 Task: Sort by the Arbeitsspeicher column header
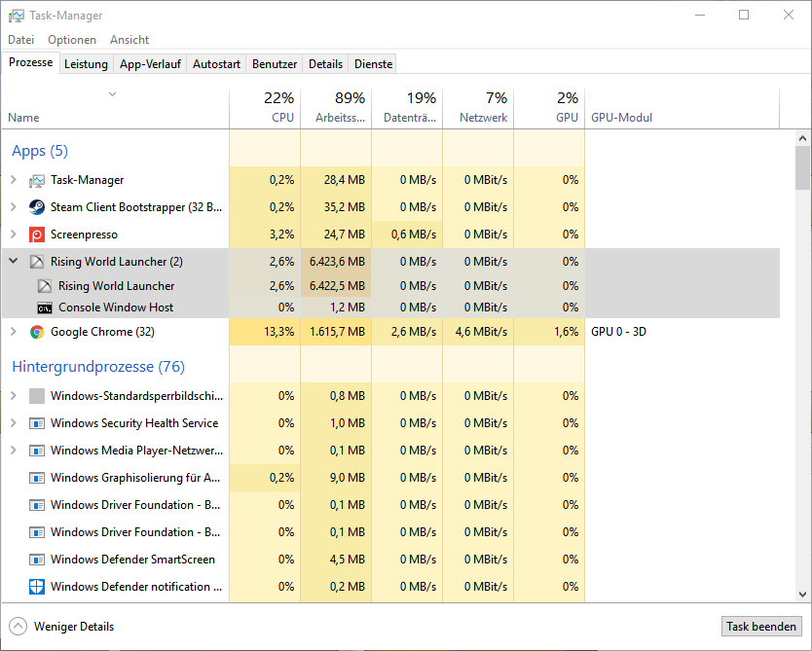pyautogui.click(x=336, y=108)
